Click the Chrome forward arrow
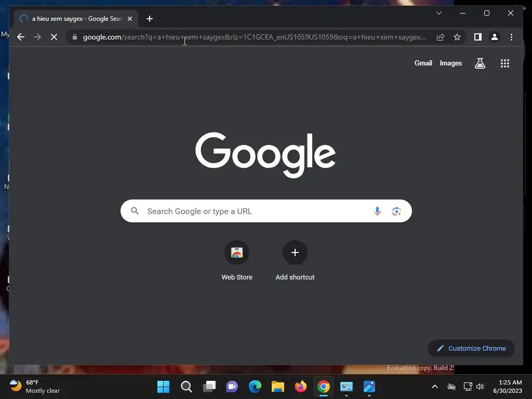 [37, 37]
